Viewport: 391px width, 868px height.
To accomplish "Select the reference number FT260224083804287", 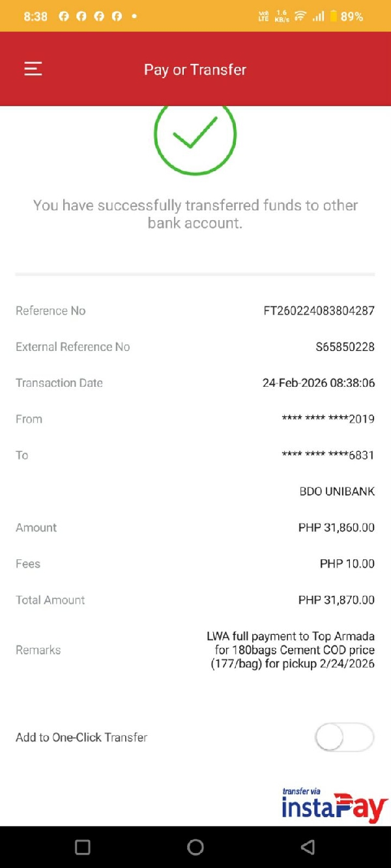I will [319, 311].
